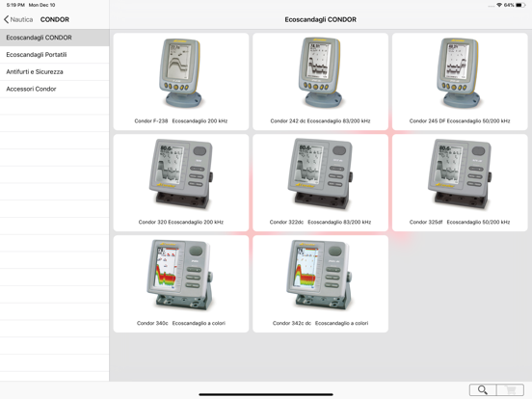Tap the Wi-Fi status icon
Screen dimensions: 532x399
(499, 5)
